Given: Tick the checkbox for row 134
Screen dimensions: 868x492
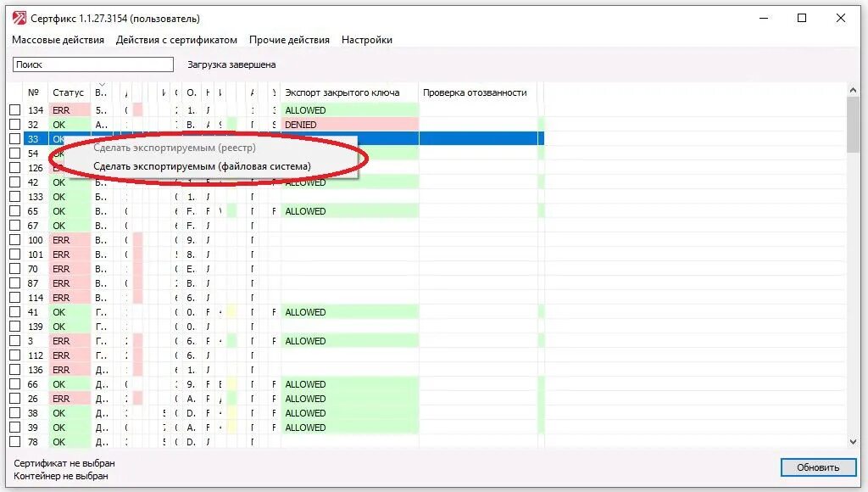Looking at the screenshot, I should [15, 110].
